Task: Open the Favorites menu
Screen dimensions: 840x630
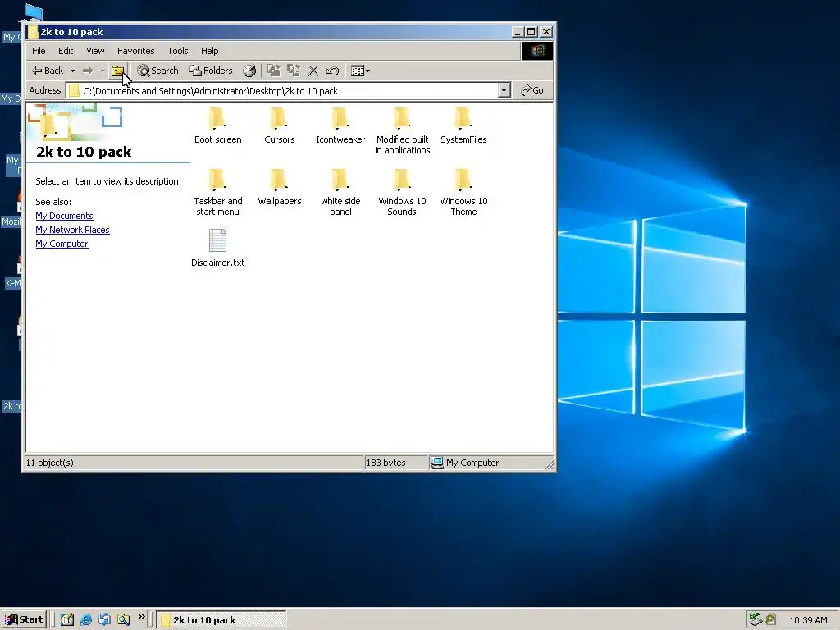Action: coord(135,51)
